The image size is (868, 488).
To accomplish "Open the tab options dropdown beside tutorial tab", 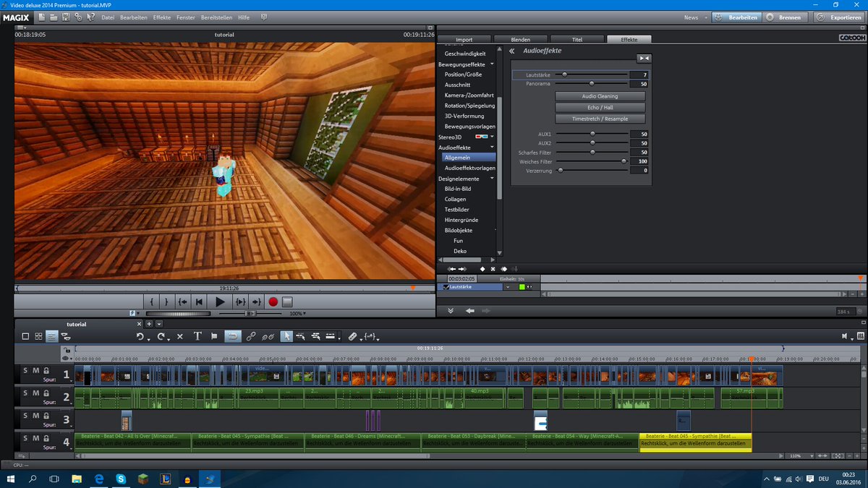I will click(x=160, y=324).
